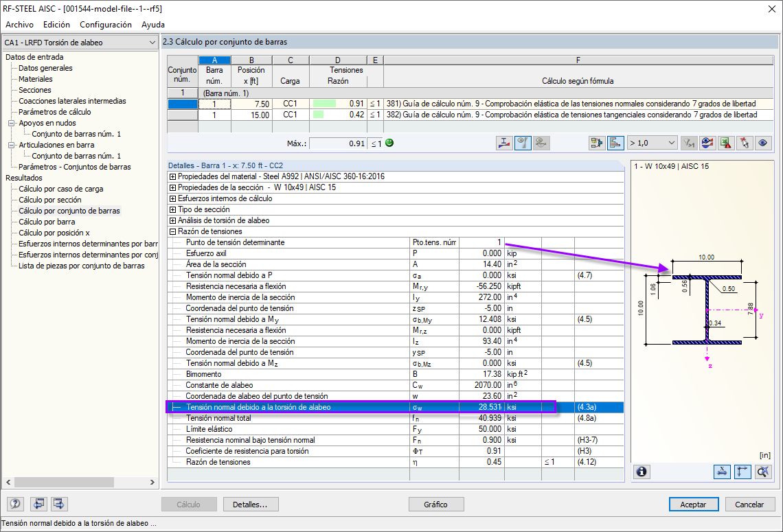Click column A header in results table
The image size is (783, 532).
(x=214, y=60)
